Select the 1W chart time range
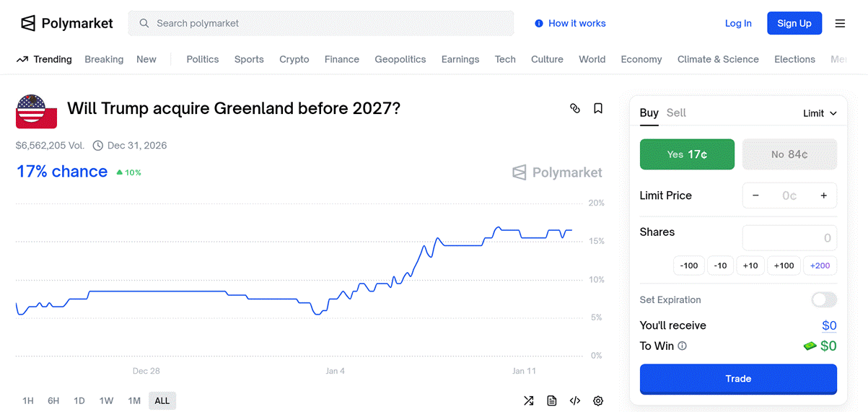This screenshot has width=868, height=412. (107, 401)
